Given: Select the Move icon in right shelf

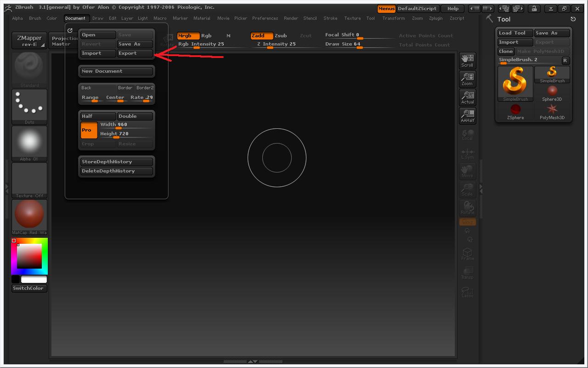Looking at the screenshot, I should 467,171.
